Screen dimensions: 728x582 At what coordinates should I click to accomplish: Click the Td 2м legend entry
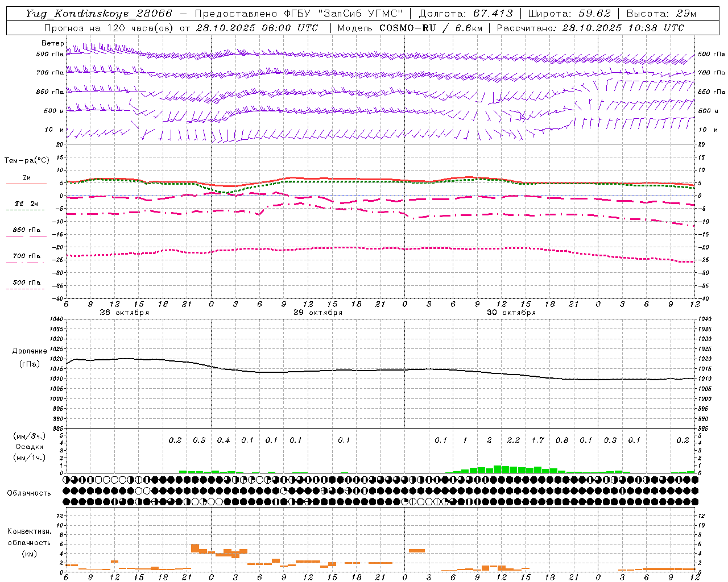point(27,203)
